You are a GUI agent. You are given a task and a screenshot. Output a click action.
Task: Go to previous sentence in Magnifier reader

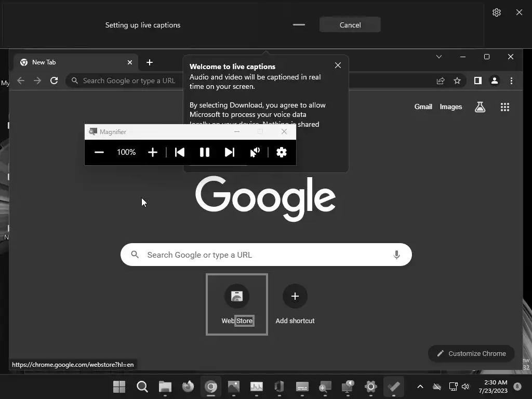[179, 152]
